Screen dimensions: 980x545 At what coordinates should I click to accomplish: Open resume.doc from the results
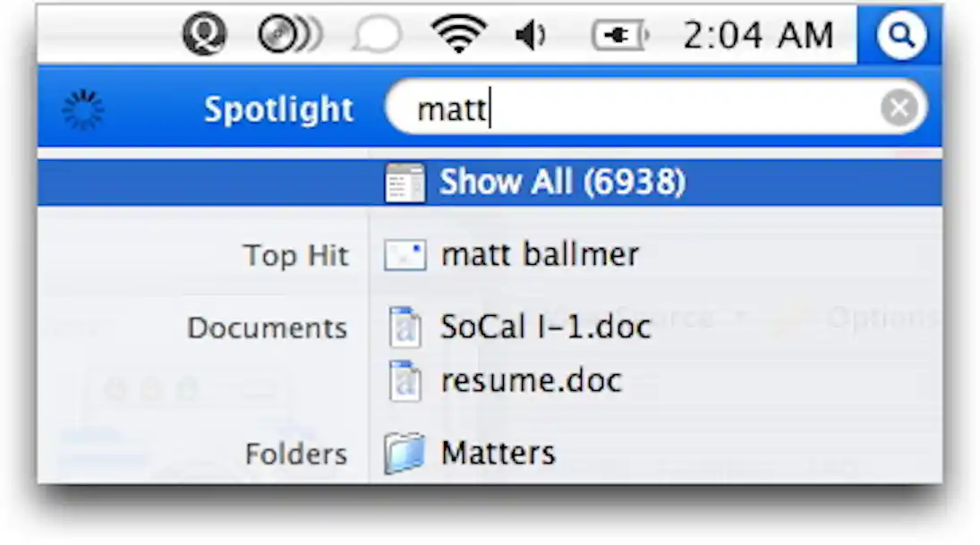532,380
